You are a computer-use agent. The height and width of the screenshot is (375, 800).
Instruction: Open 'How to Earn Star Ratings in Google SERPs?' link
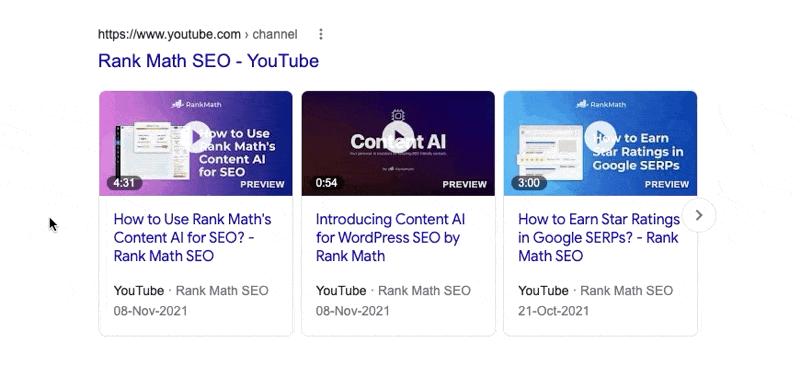click(x=599, y=237)
